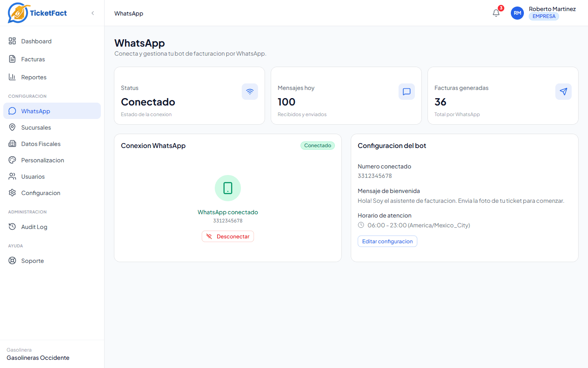Click the RM user avatar
Viewport: 588px width, 368px height.
pyautogui.click(x=517, y=13)
